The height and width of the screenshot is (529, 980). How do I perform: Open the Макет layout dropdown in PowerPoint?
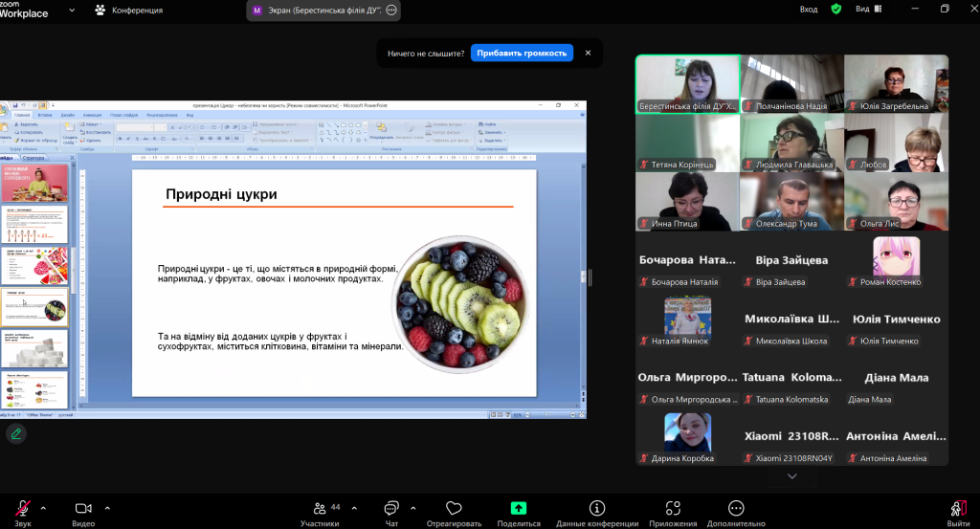point(91,124)
